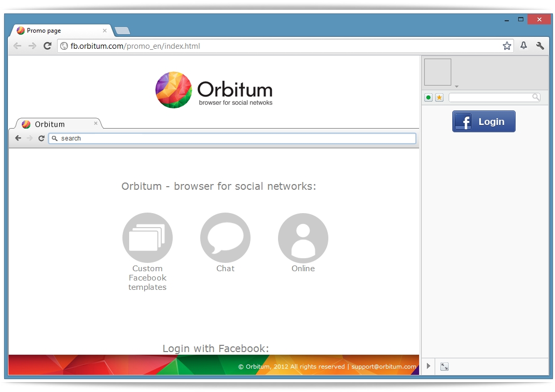This screenshot has height=392, width=555.
Task: Click the sidebar profile picture placeholder
Action: tap(438, 72)
